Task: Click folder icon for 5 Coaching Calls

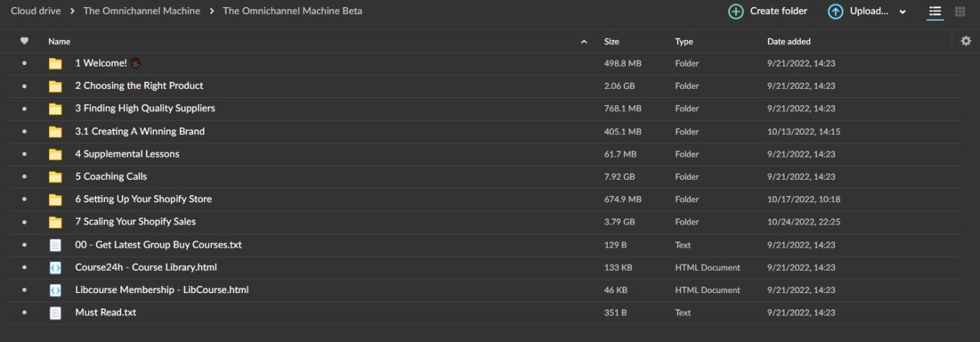Action: click(55, 177)
